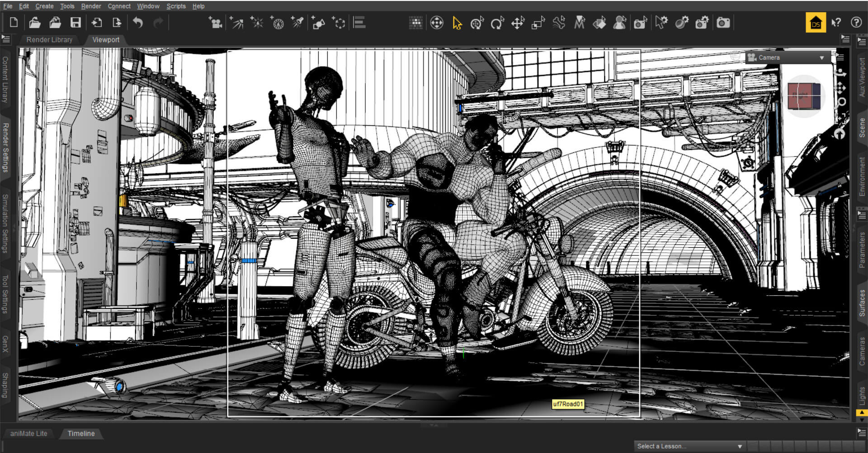
Task: Open Render Settings sphere-gear icon
Action: [682, 23]
